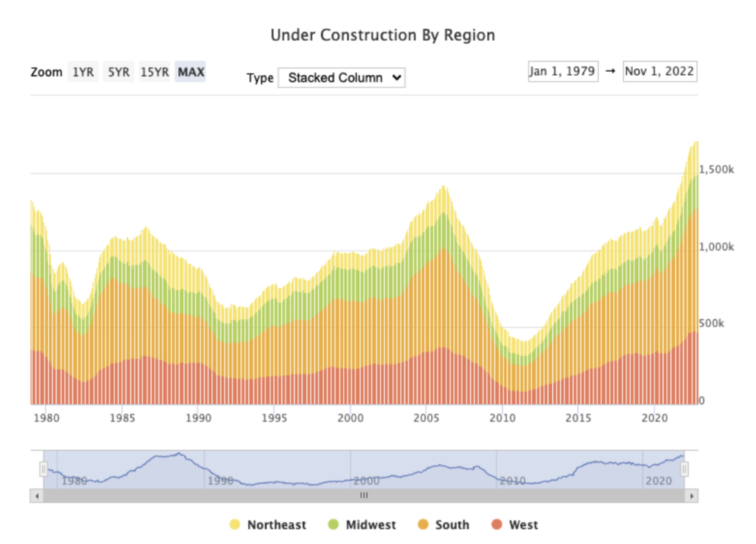Toggle the Northeast series in legend

[276, 525]
